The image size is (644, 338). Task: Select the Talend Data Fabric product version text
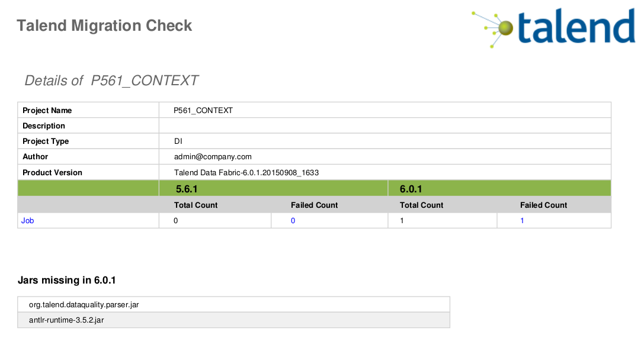click(246, 173)
